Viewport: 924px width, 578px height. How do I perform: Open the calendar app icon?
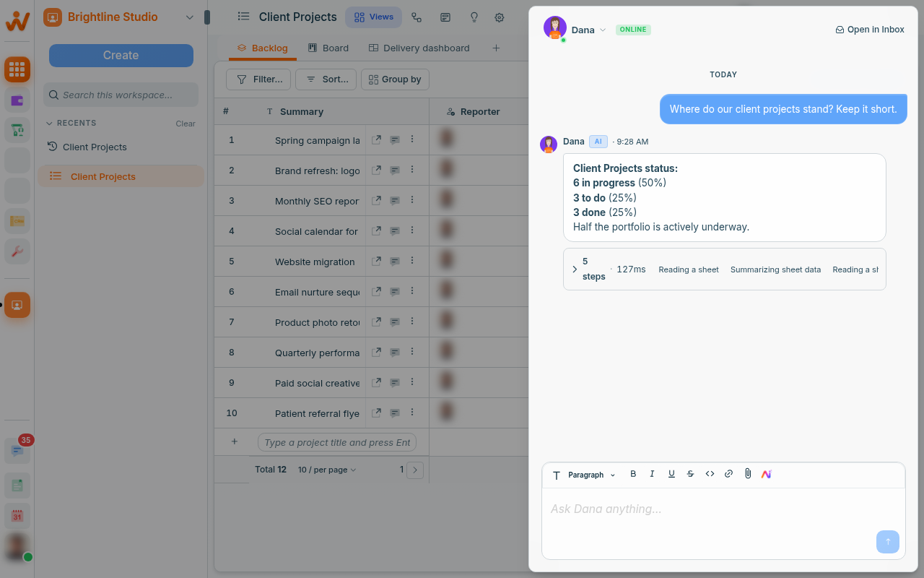click(x=17, y=516)
